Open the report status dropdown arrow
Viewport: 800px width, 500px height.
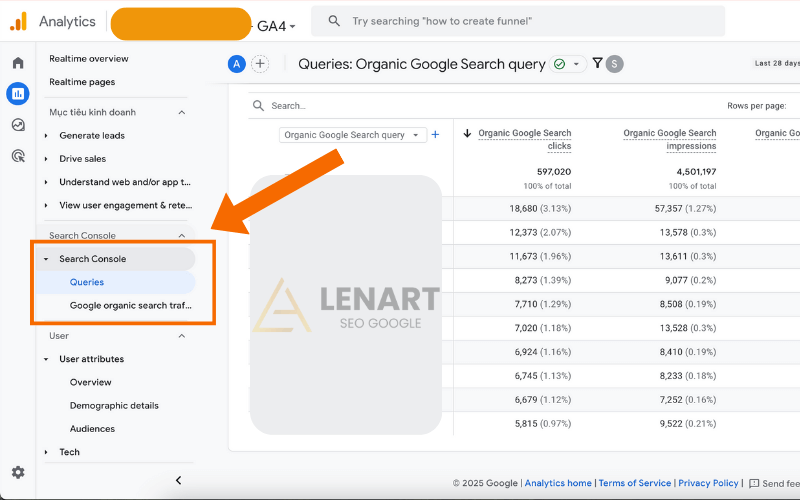point(577,64)
